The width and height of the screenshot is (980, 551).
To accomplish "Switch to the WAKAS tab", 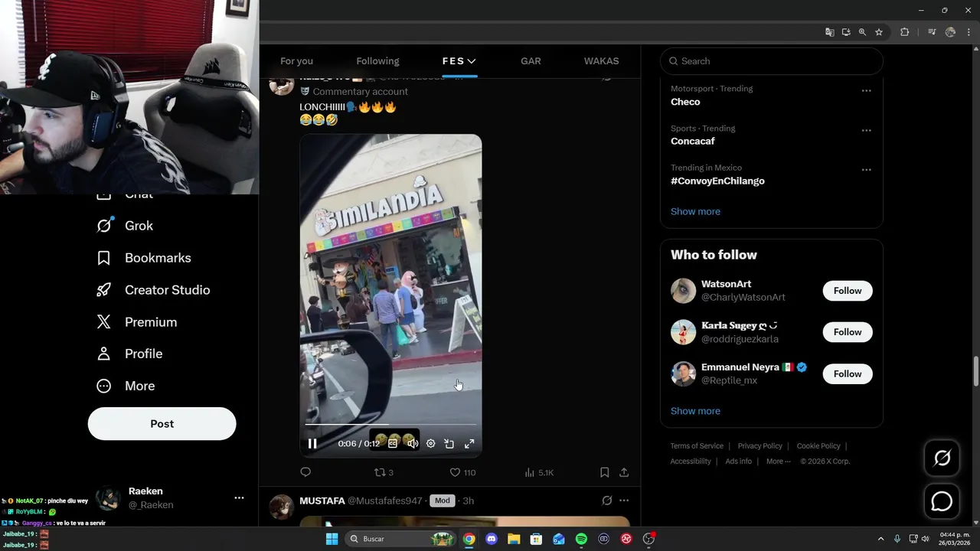I will point(601,61).
